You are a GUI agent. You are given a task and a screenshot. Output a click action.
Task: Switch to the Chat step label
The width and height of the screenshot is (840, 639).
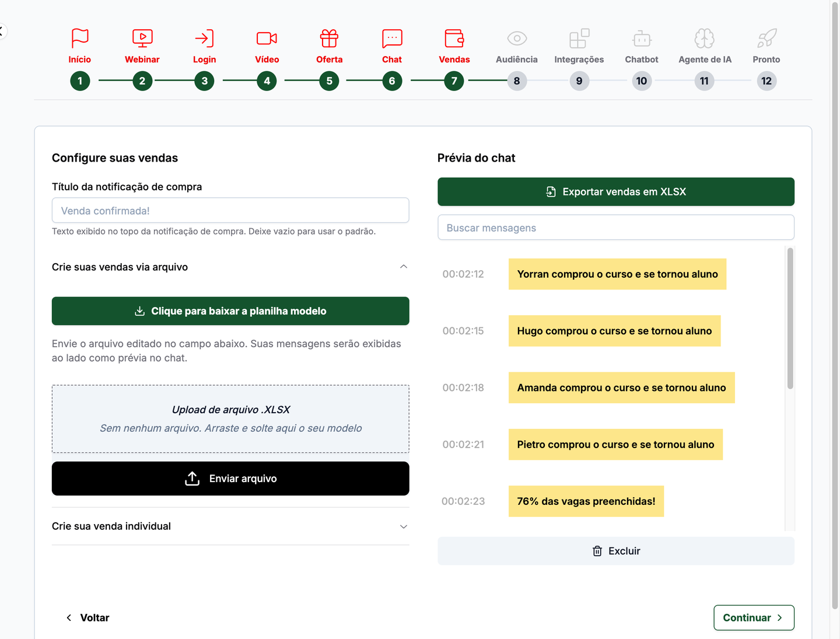click(x=392, y=60)
